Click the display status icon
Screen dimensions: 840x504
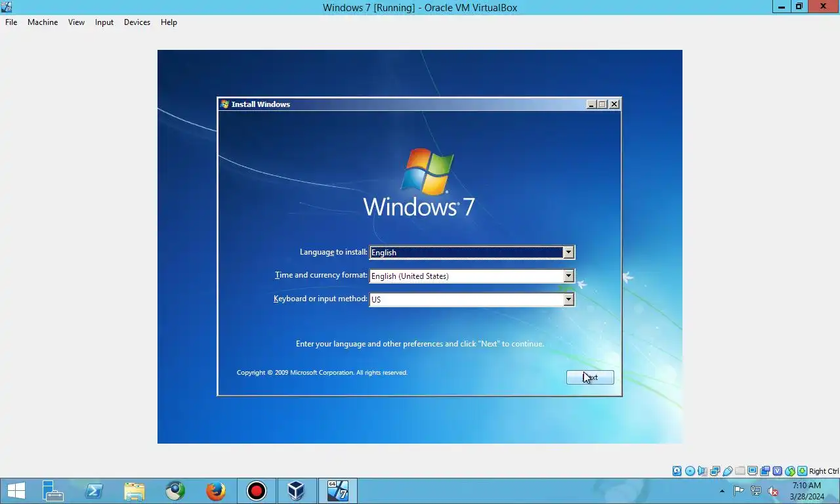(752, 471)
